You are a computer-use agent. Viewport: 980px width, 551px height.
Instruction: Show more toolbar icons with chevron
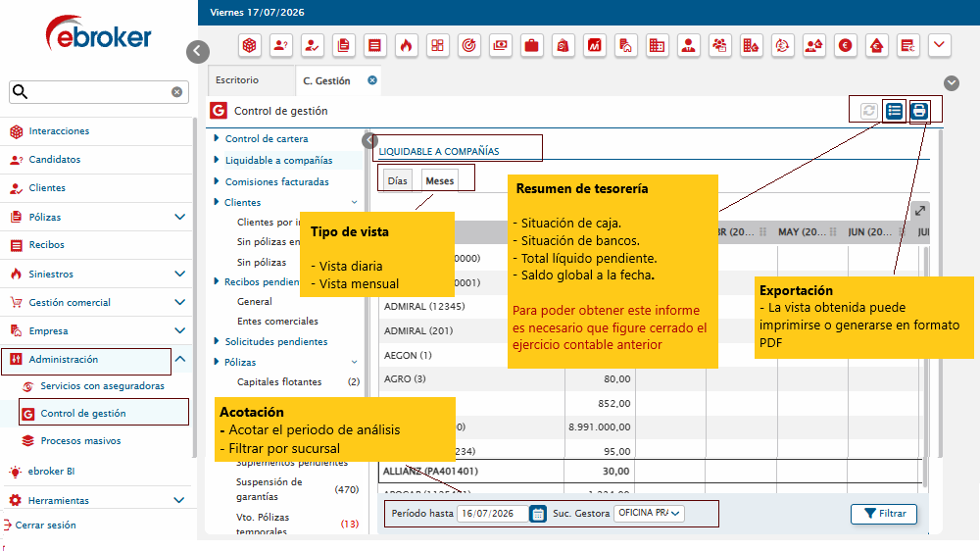click(940, 46)
